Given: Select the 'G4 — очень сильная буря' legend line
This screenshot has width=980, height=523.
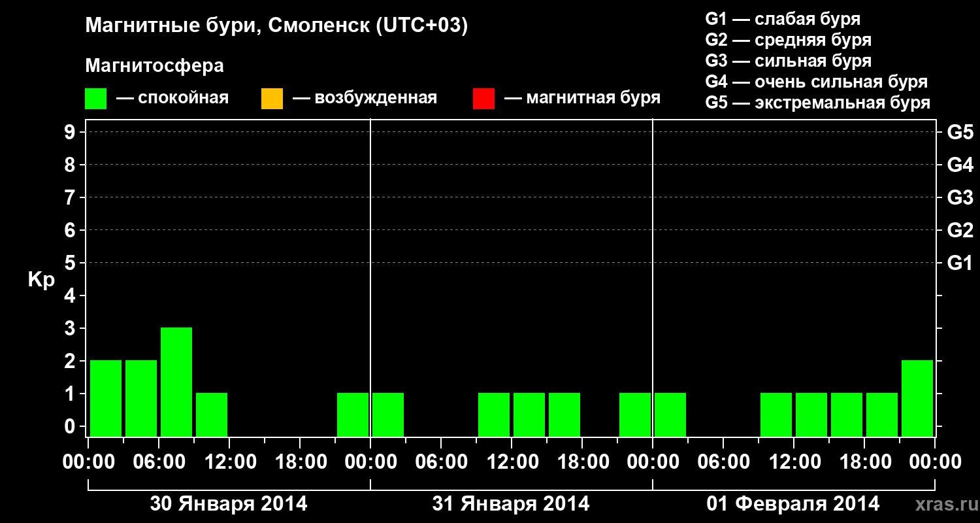Looking at the screenshot, I should click(816, 82).
